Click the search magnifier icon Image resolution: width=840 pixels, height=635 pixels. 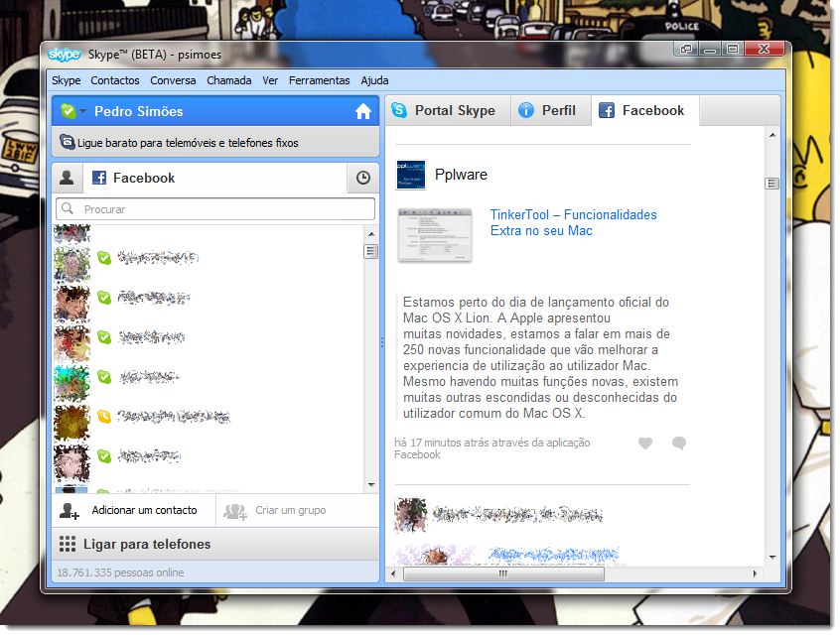[x=68, y=208]
